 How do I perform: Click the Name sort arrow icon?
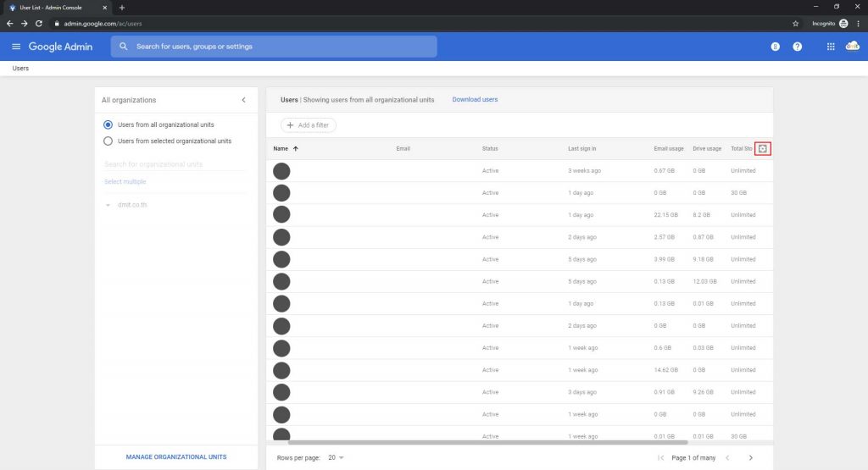pyautogui.click(x=296, y=148)
